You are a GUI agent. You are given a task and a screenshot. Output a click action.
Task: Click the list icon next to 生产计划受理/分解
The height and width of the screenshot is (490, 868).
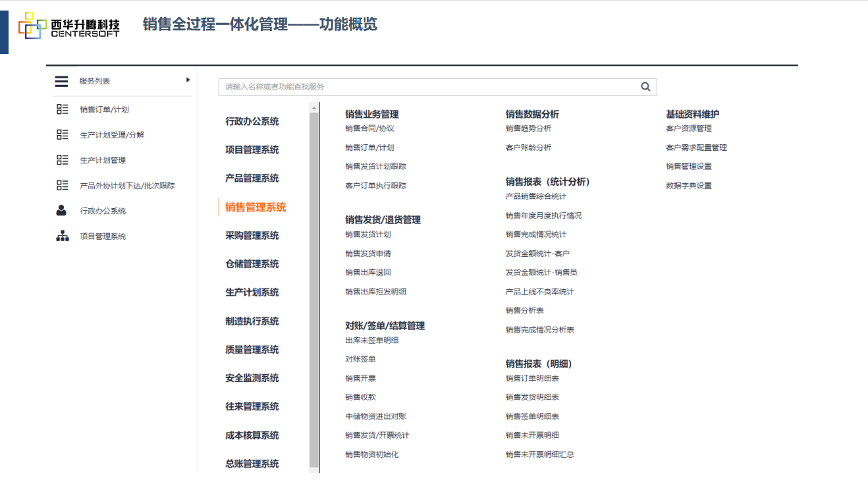point(63,134)
